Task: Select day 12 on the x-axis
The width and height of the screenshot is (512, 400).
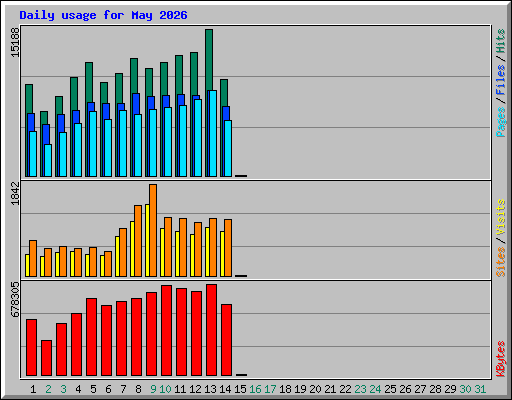Action: pos(195,389)
